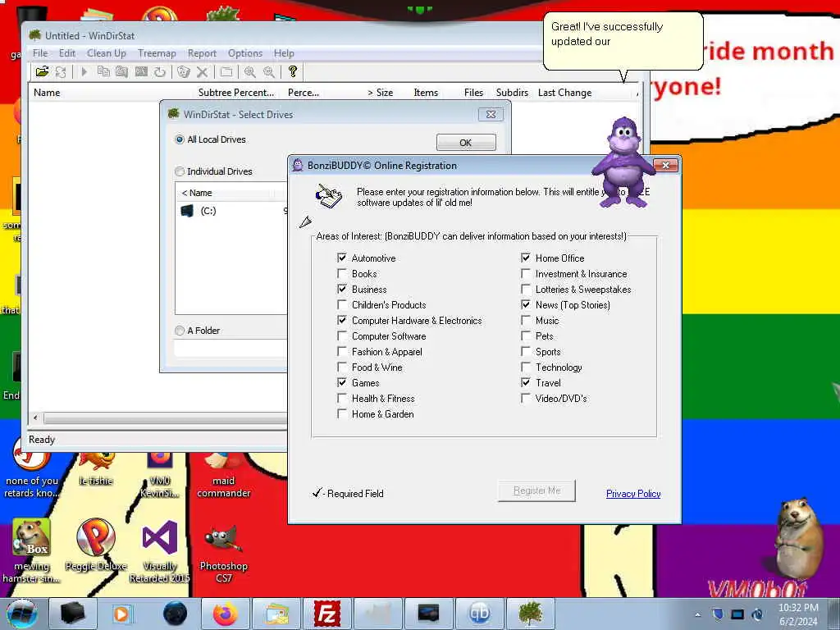Viewport: 840px width, 630px height.
Task: Open the Edit menu in WinDirStat
Action: (67, 53)
